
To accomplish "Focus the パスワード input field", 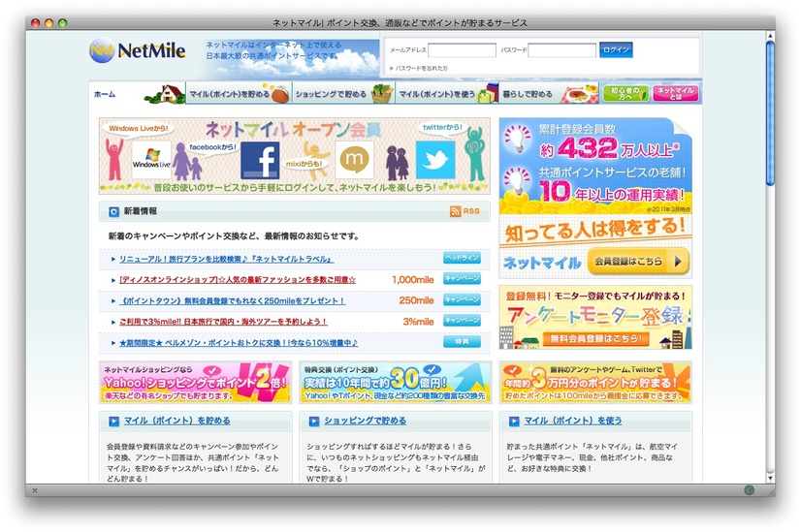I will point(561,50).
